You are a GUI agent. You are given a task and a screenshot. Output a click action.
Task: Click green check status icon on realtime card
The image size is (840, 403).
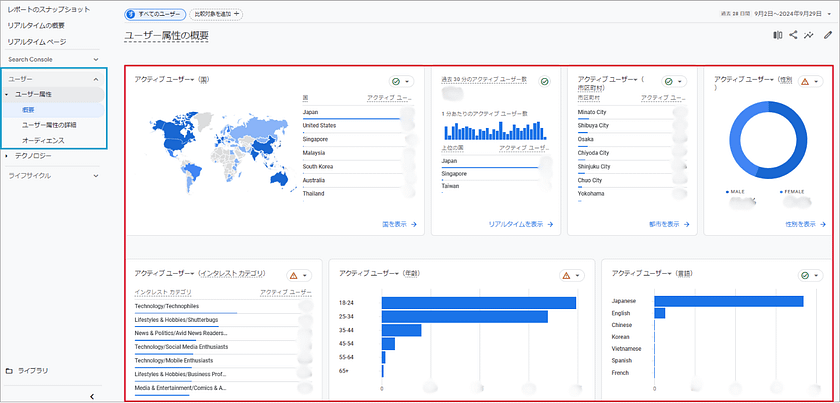[544, 81]
